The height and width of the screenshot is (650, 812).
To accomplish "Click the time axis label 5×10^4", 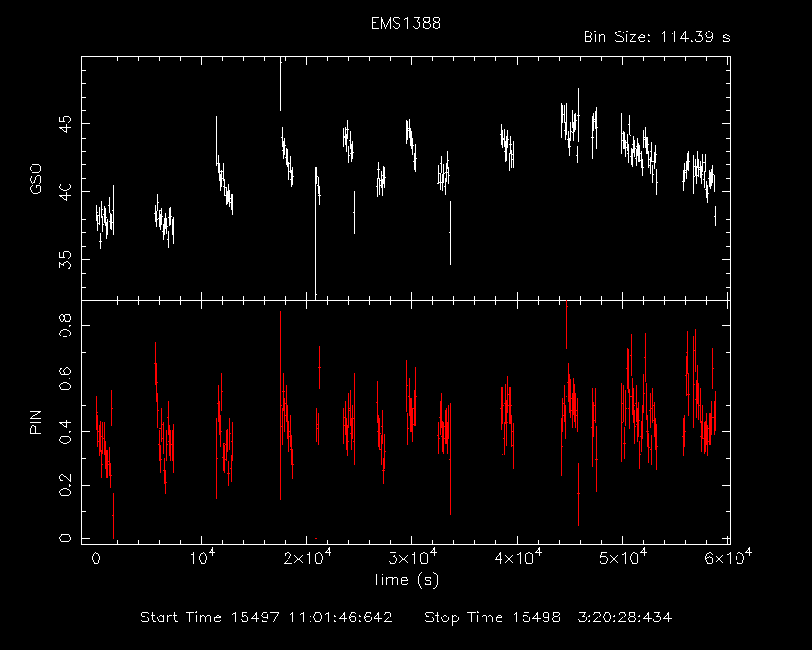I will pyautogui.click(x=624, y=557).
